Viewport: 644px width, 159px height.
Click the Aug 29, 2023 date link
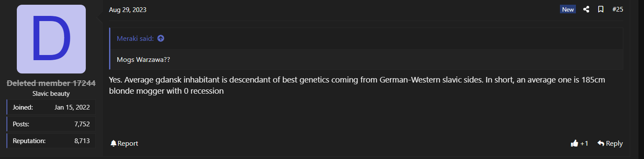[x=128, y=9]
